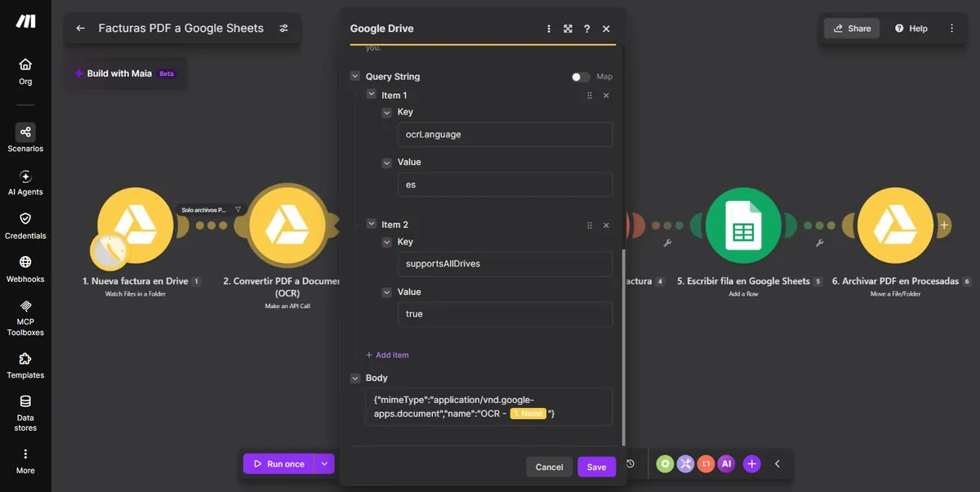Cancel the Google Drive changes
This screenshot has width=980, height=492.
click(x=549, y=467)
